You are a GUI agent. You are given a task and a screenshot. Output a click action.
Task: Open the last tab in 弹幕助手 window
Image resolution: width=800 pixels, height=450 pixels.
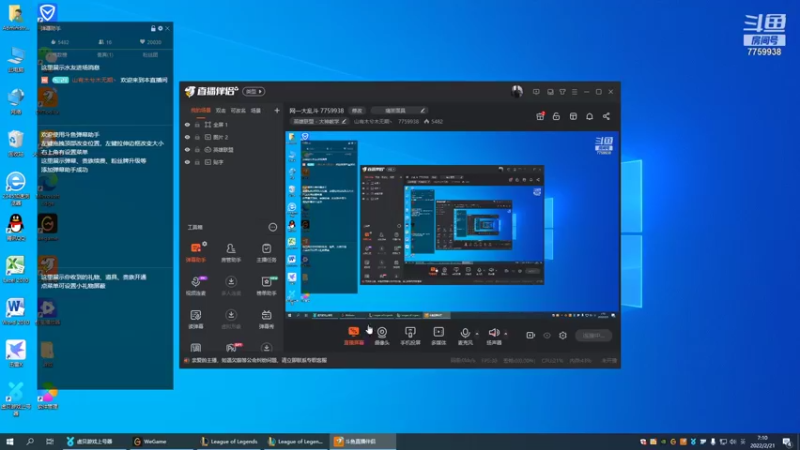pos(150,55)
